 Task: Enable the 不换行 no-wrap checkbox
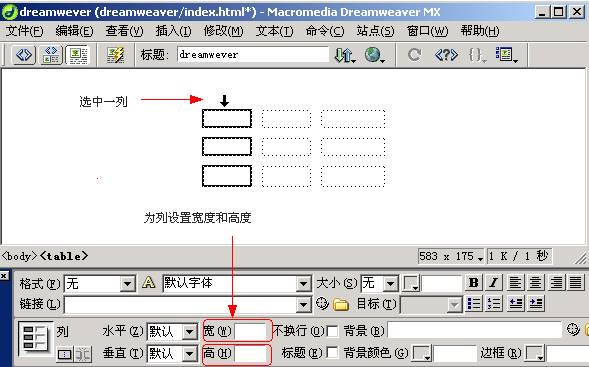tap(332, 331)
